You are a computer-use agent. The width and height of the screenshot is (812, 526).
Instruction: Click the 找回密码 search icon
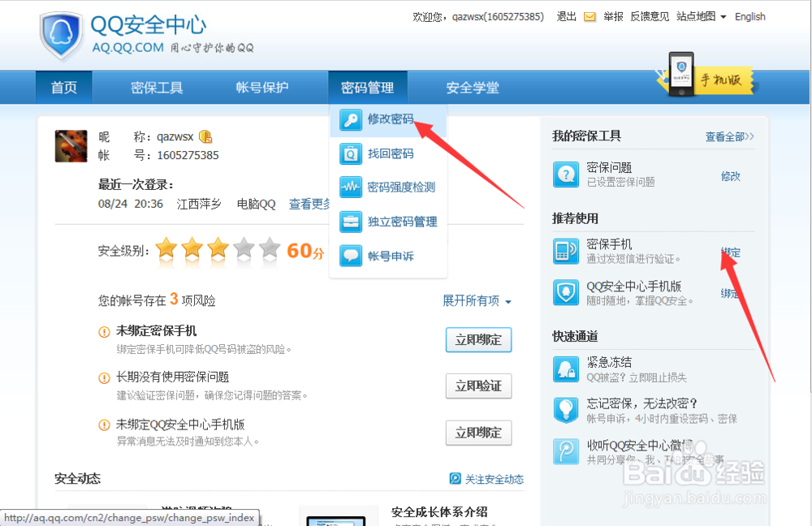tap(351, 153)
